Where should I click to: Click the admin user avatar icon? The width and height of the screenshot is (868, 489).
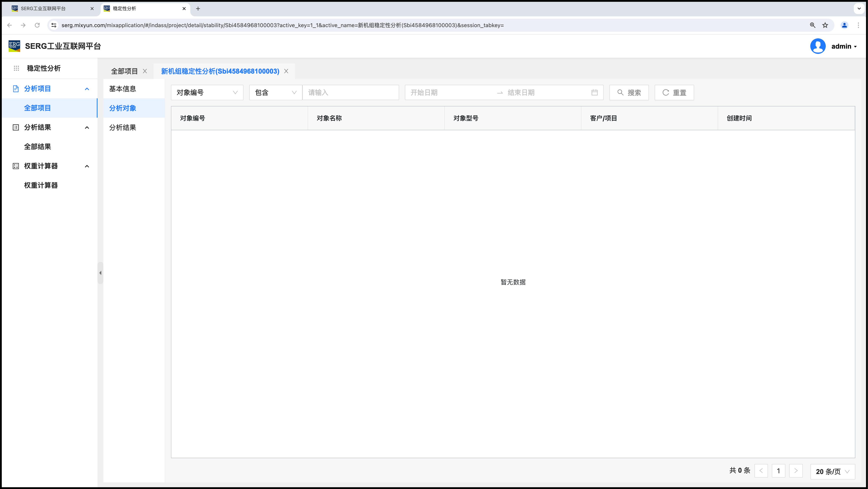[x=817, y=46]
